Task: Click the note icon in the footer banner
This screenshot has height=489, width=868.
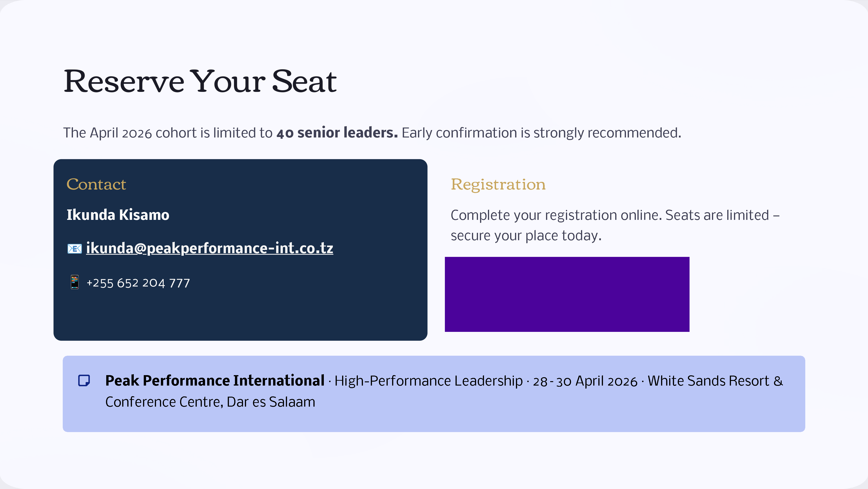Action: point(84,380)
